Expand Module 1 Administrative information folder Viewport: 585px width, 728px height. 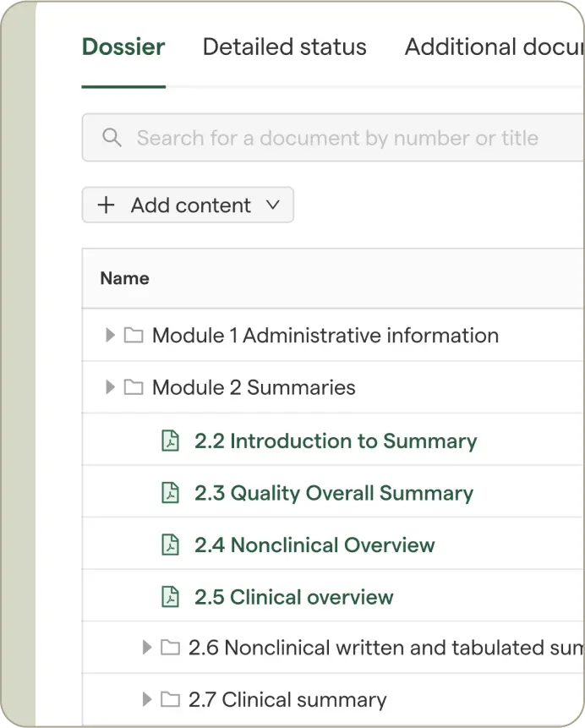point(110,336)
